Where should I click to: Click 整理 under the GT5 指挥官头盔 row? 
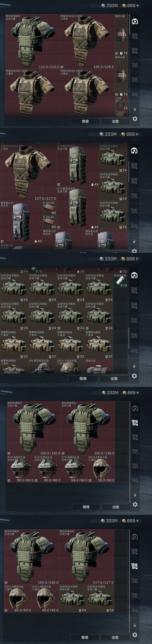86,507
